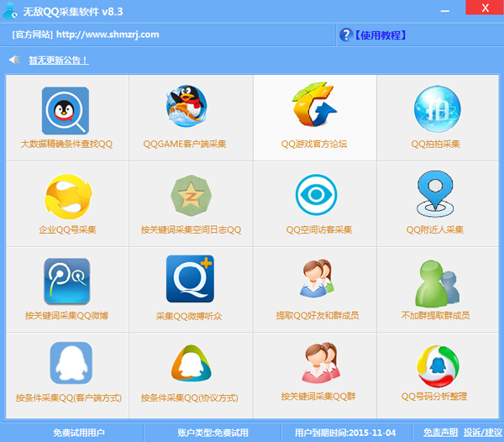The height and width of the screenshot is (442, 504).
Task: Open the 免责声明 disclaimer link
Action: pyautogui.click(x=440, y=433)
